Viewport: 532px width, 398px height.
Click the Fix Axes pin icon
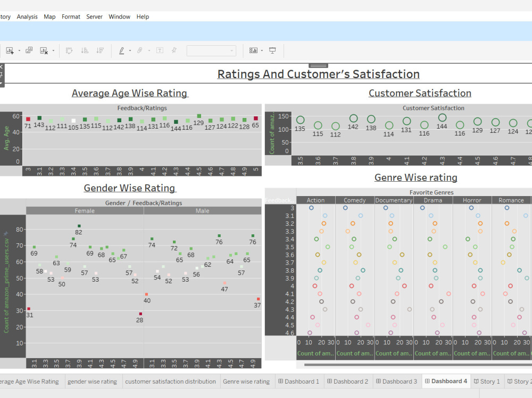pos(174,50)
